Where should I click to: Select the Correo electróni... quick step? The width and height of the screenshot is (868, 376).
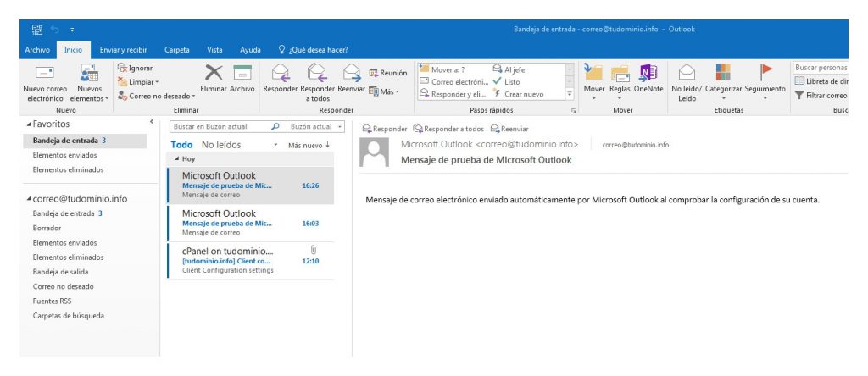[x=454, y=82]
